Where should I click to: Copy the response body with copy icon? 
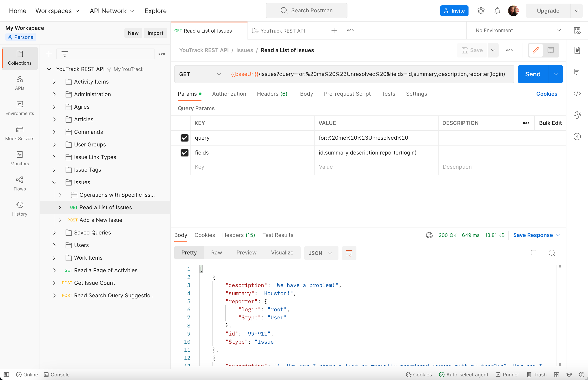coord(534,253)
